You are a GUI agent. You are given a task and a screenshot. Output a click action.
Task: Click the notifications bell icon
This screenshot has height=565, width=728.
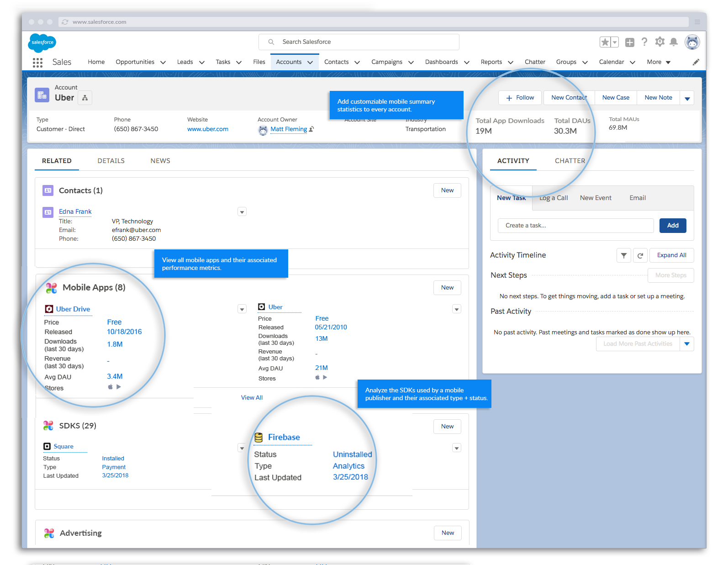click(x=673, y=42)
